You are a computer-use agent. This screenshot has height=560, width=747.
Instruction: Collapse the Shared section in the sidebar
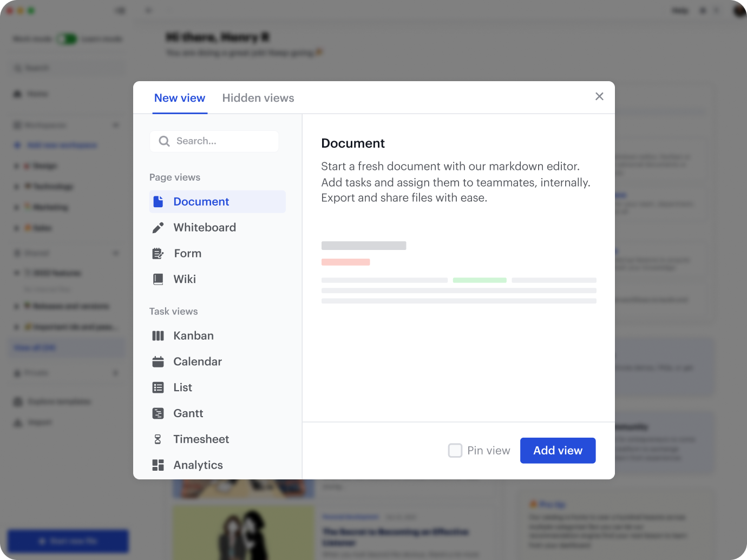pos(116,253)
